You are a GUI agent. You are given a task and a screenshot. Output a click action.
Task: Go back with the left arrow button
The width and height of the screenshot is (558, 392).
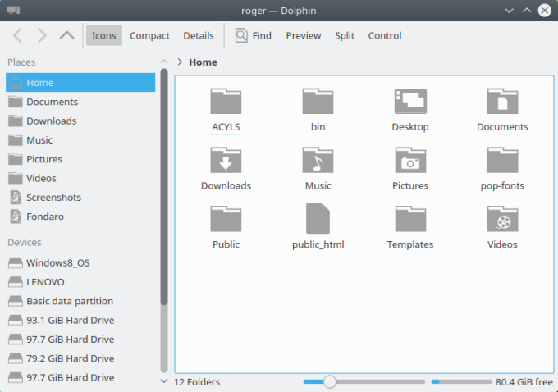[18, 35]
